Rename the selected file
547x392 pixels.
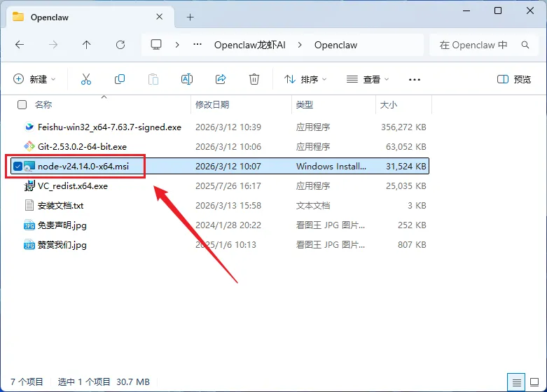[x=187, y=79]
